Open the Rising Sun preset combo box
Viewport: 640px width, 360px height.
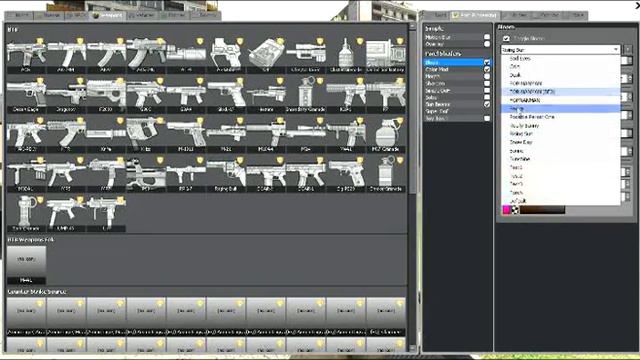pyautogui.click(x=560, y=49)
